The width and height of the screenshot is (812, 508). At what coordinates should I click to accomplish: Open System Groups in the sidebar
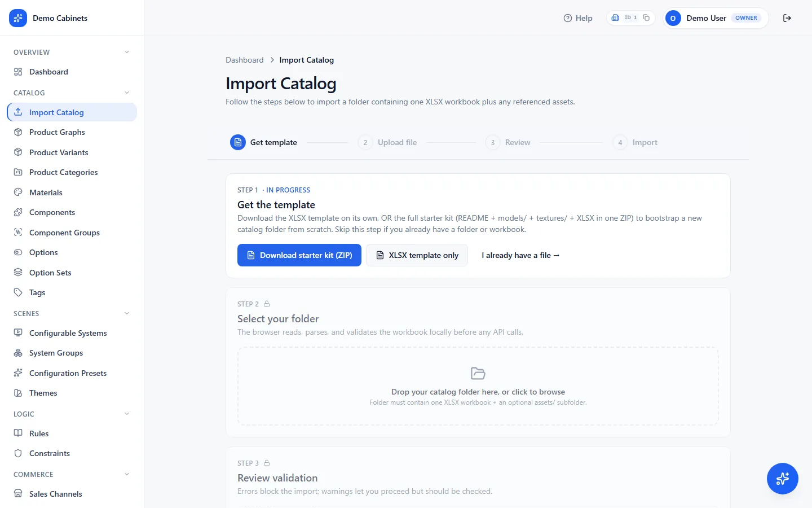point(72,353)
